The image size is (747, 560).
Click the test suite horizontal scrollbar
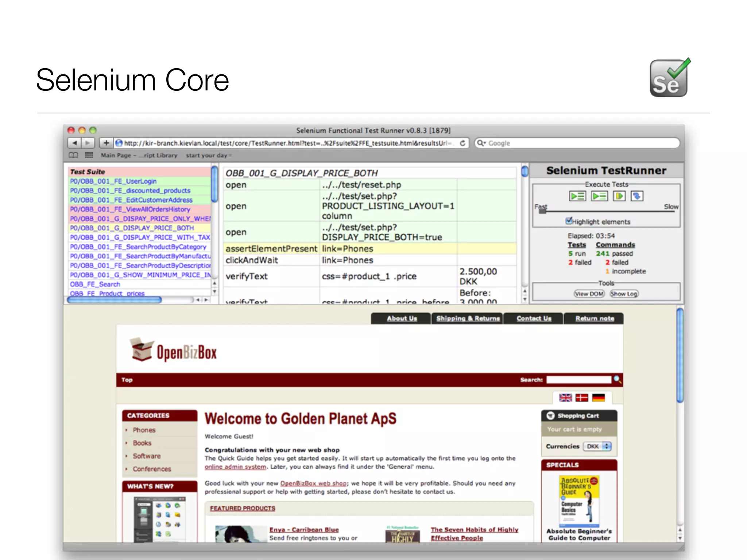pos(115,300)
